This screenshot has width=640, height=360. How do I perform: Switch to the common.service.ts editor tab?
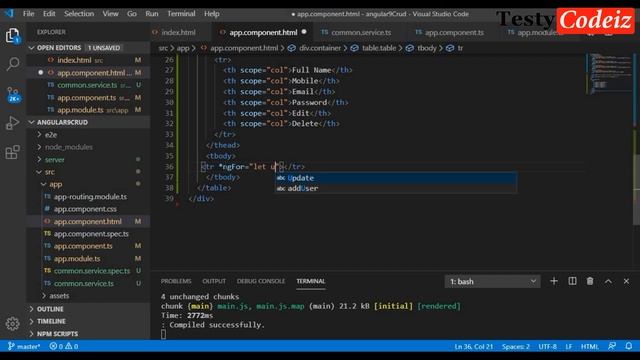click(361, 32)
